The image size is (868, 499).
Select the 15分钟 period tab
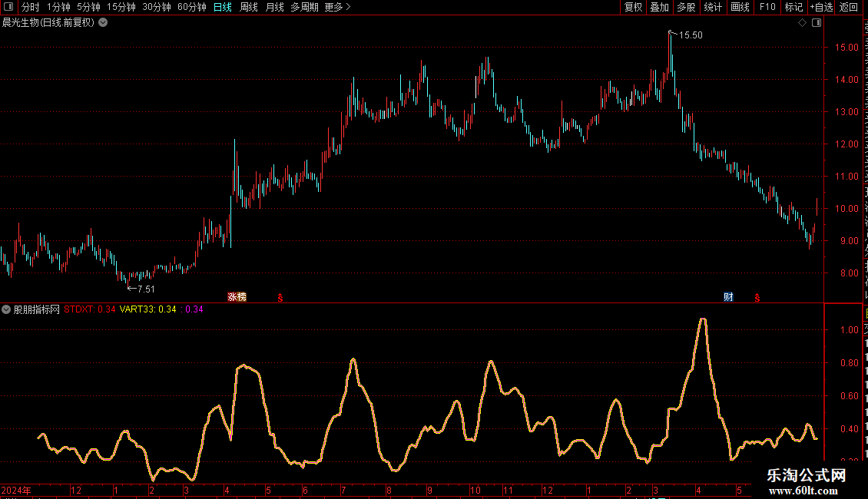tap(121, 7)
